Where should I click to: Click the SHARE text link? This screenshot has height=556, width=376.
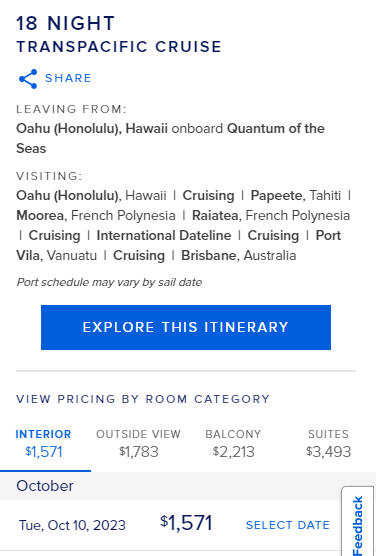coord(68,78)
